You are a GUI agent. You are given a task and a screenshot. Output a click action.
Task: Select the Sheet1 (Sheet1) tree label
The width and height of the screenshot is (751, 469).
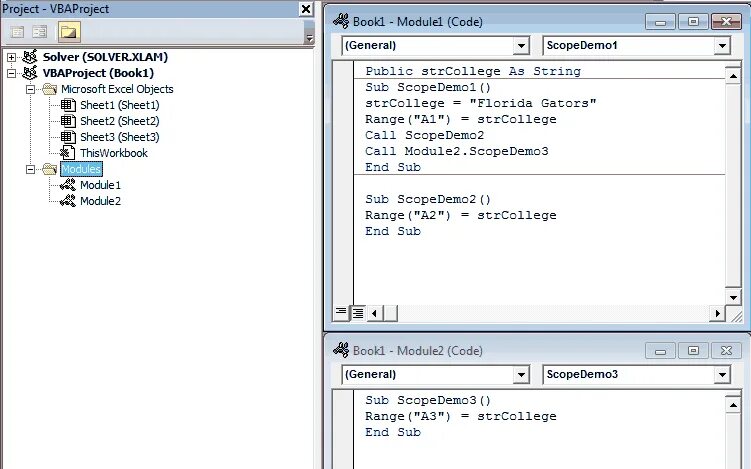click(120, 105)
